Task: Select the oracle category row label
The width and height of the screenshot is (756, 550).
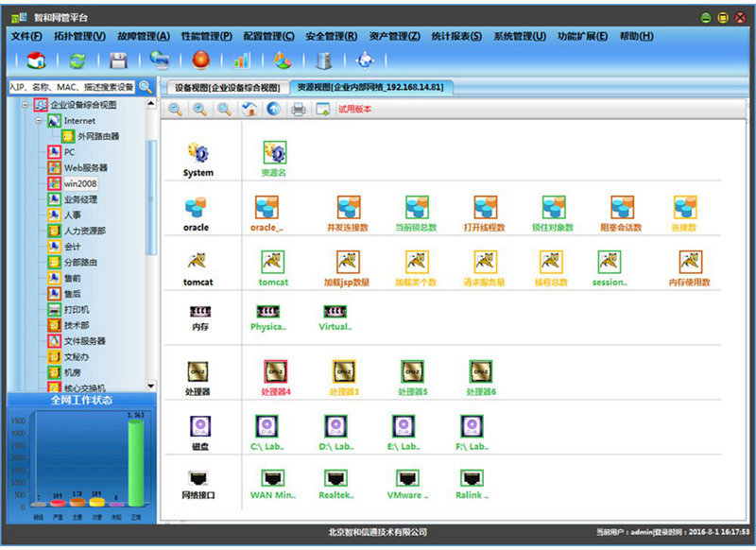Action: tap(196, 228)
